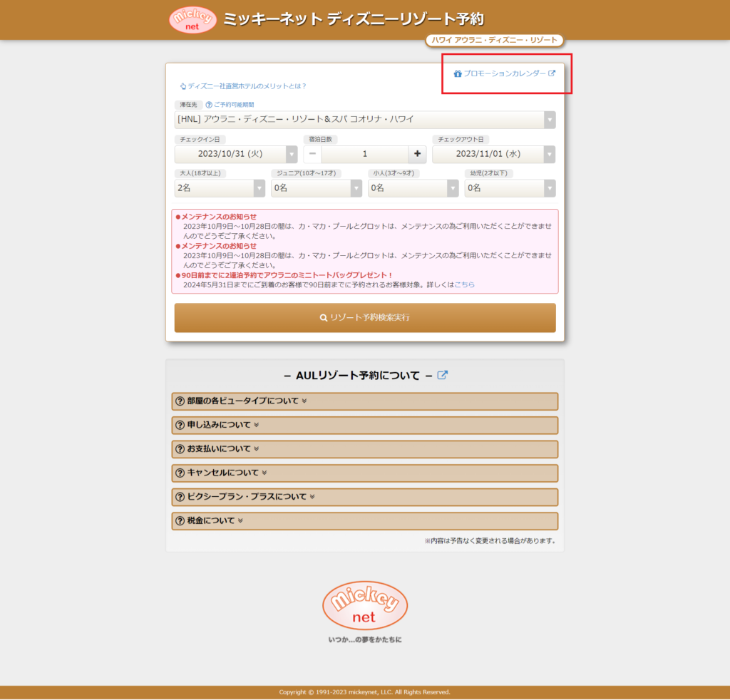Click the リゾート予約検索実行 search button
Viewport: 730px width, 700px height.
[365, 318]
